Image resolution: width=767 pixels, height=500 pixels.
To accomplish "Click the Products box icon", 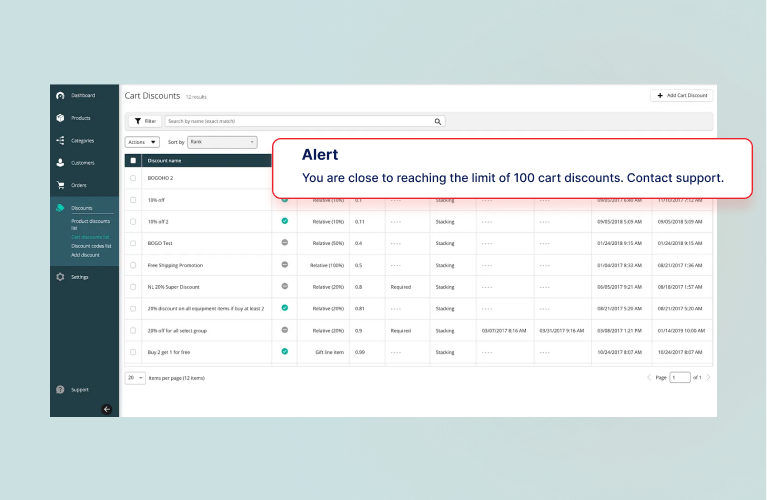I will point(60,118).
